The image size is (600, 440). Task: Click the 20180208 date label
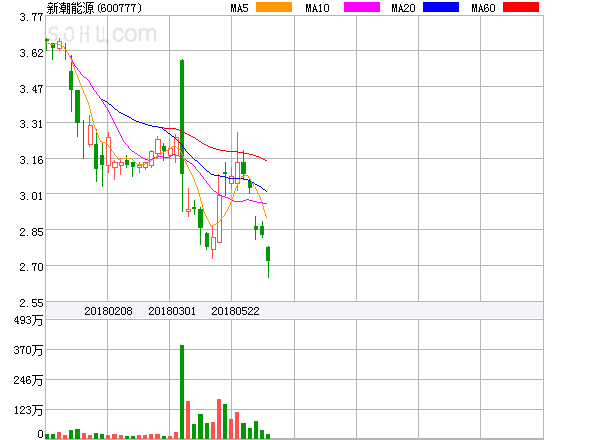click(108, 311)
